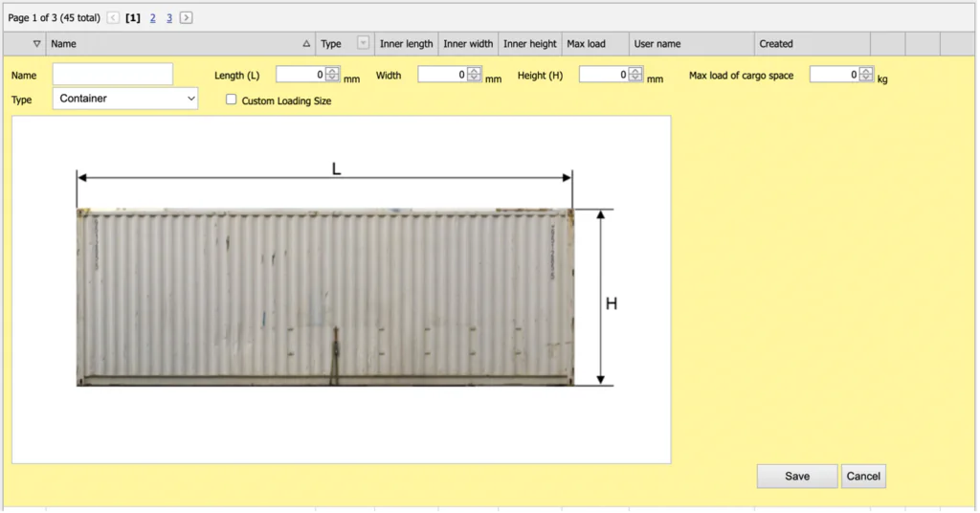Screen dimensions: 980x513
Task: Click 'Page 1 of 3 (45 total)' text
Action: [54, 18]
